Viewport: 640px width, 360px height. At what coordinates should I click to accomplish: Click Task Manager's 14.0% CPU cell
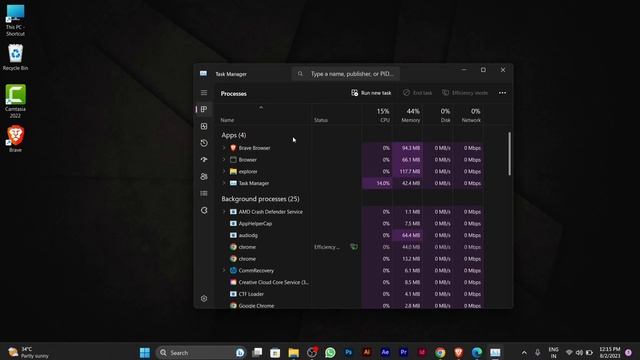point(378,183)
